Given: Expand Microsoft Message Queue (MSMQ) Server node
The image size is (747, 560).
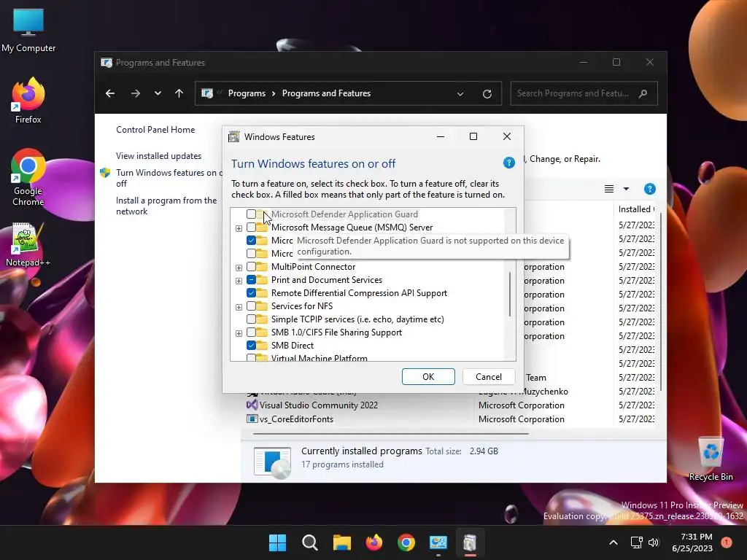Looking at the screenshot, I should pos(239,228).
